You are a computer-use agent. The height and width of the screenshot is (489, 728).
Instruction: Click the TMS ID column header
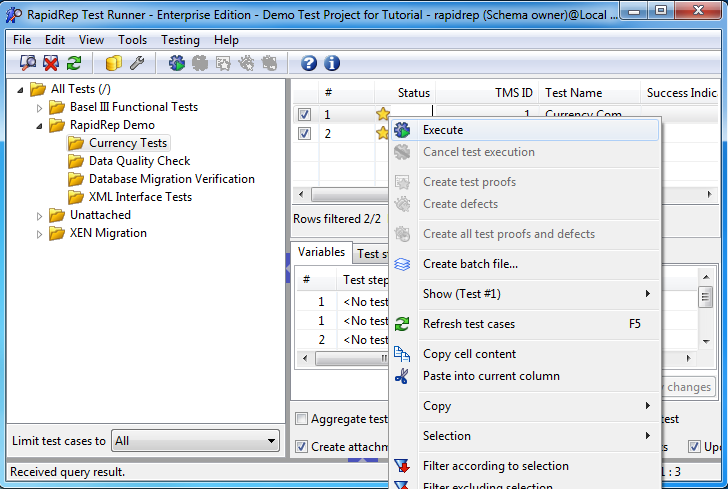487,93
